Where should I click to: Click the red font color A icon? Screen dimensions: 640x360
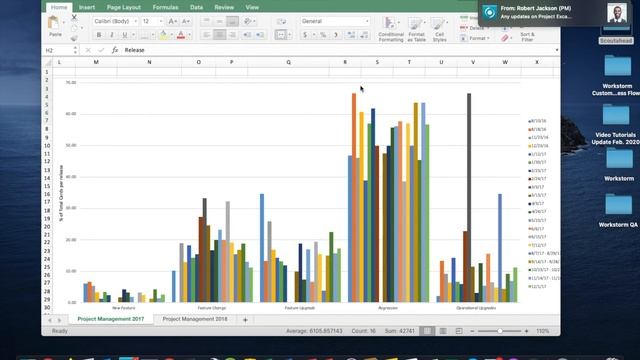181,35
